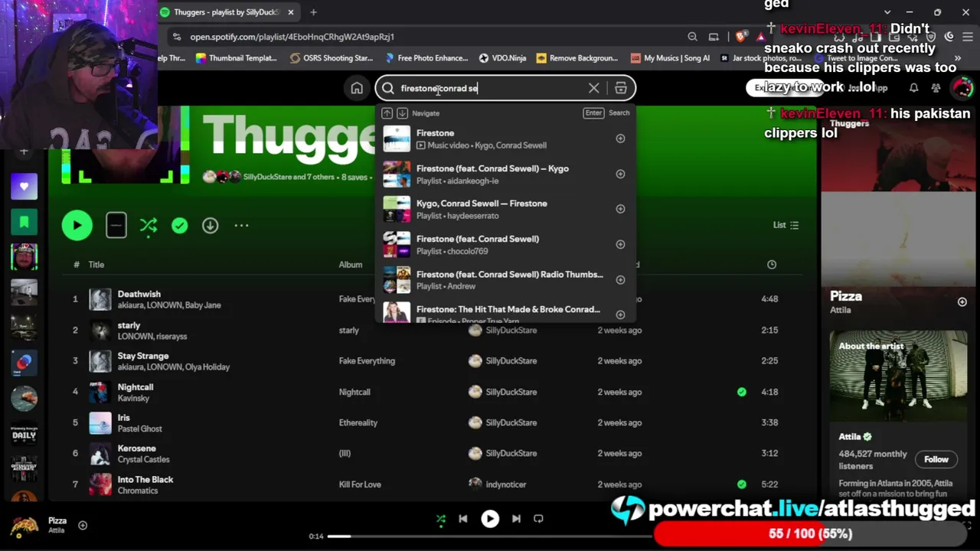Clear the Spotify search field
This screenshot has width=980, height=551.
593,88
